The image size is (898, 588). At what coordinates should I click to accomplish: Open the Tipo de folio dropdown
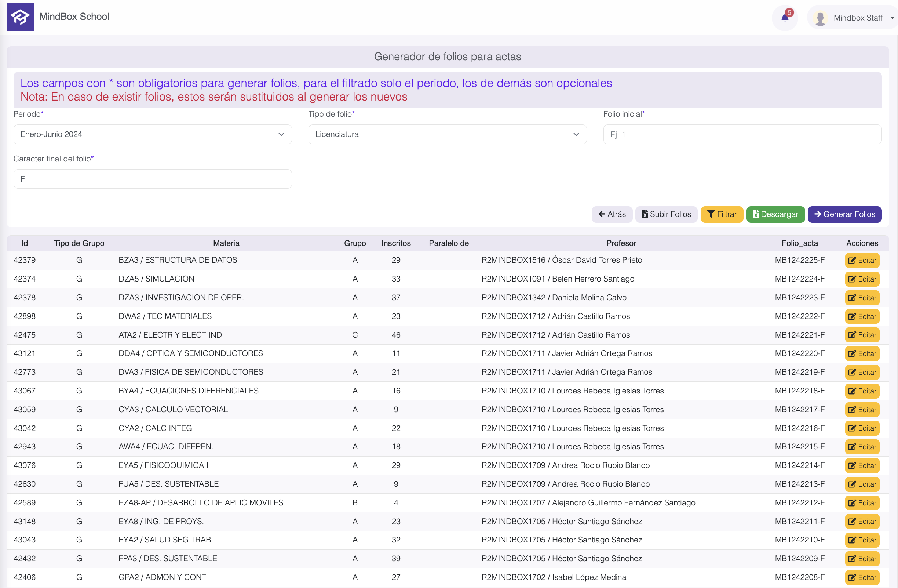click(x=447, y=134)
